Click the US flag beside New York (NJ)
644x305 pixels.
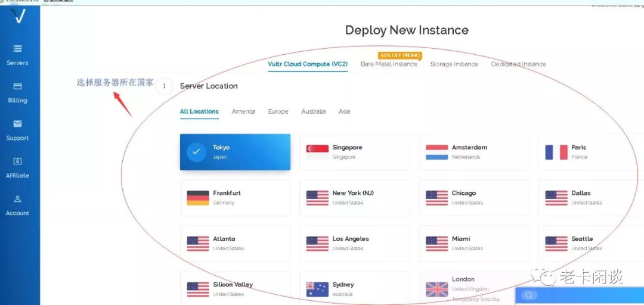317,198
